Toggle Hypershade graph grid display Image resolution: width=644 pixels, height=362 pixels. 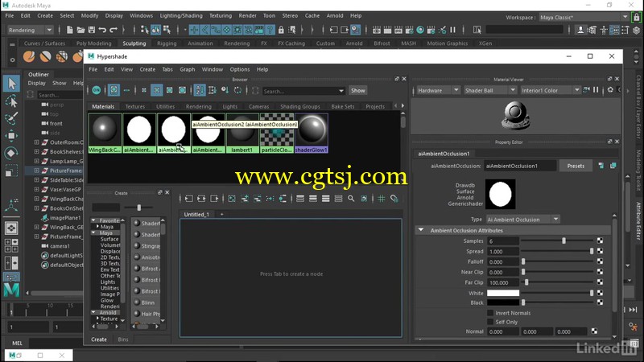click(381, 199)
